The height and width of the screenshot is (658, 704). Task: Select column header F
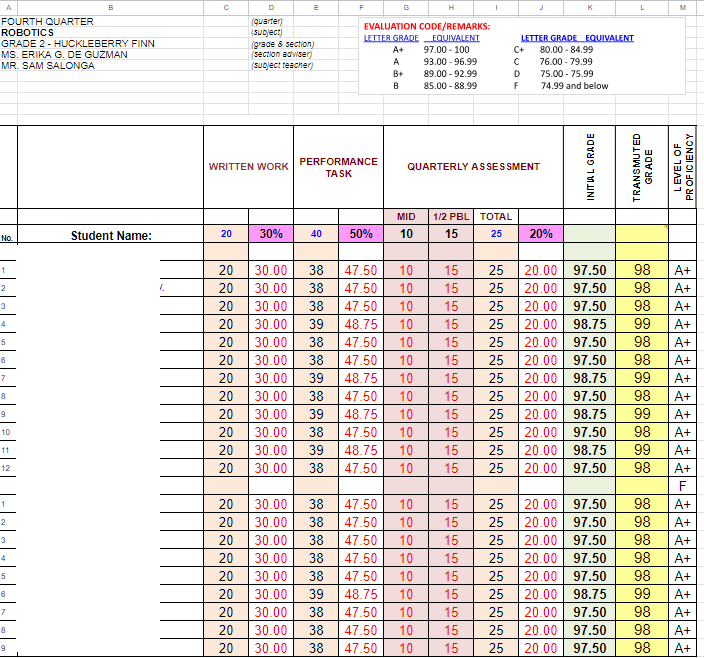click(x=361, y=8)
